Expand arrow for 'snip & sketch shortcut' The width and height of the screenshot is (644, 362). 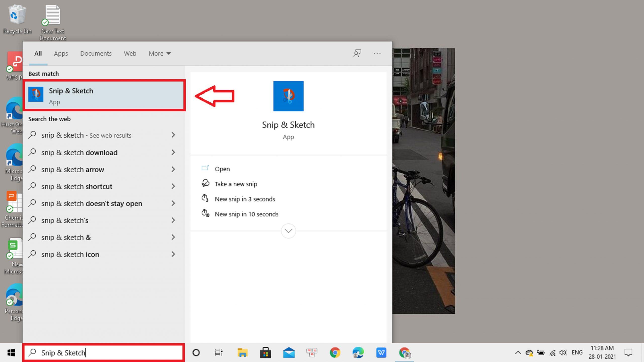point(173,186)
